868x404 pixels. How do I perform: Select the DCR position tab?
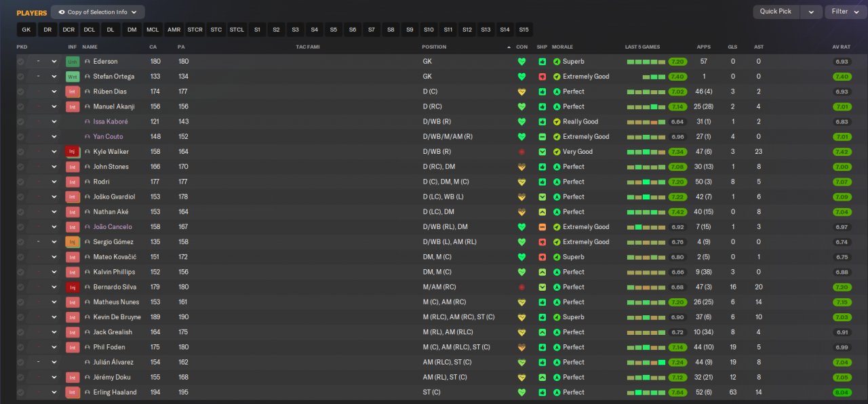[68, 30]
